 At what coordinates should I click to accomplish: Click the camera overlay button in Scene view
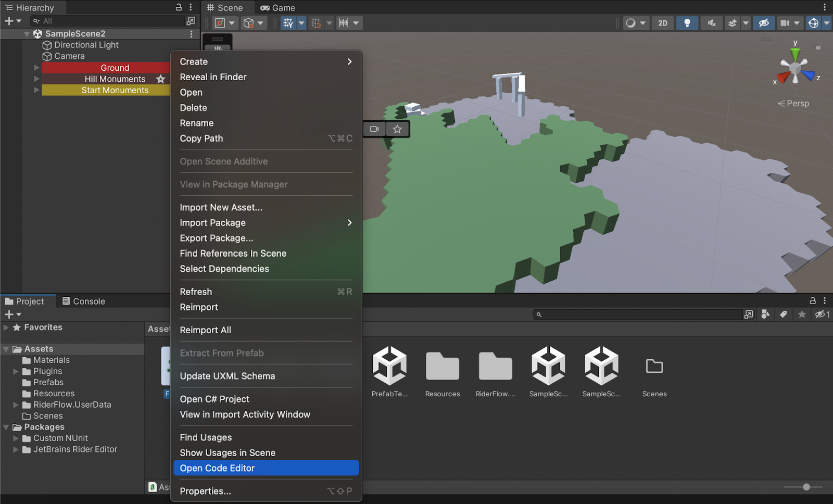(374, 129)
